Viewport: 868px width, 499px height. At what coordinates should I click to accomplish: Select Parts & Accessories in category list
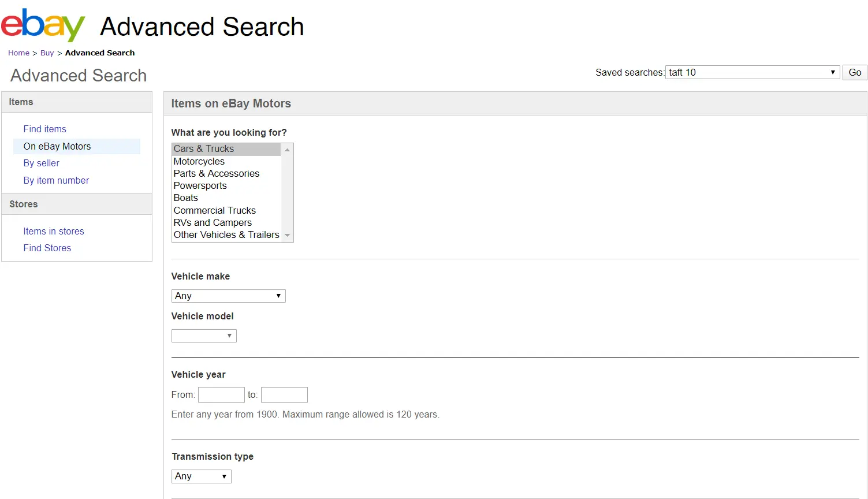226,174
